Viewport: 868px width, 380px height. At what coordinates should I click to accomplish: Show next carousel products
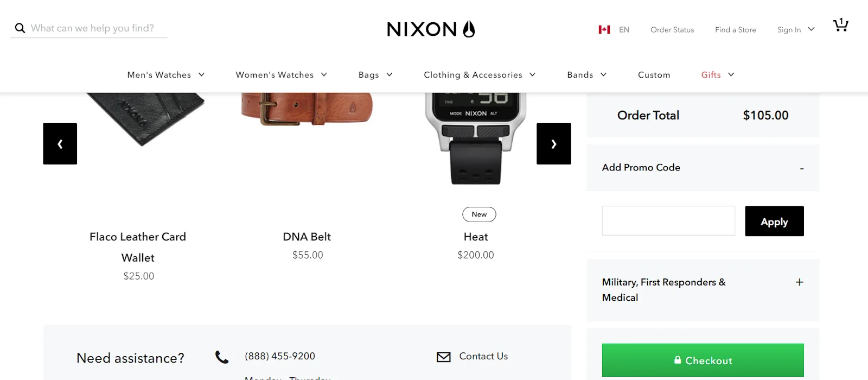(x=553, y=144)
